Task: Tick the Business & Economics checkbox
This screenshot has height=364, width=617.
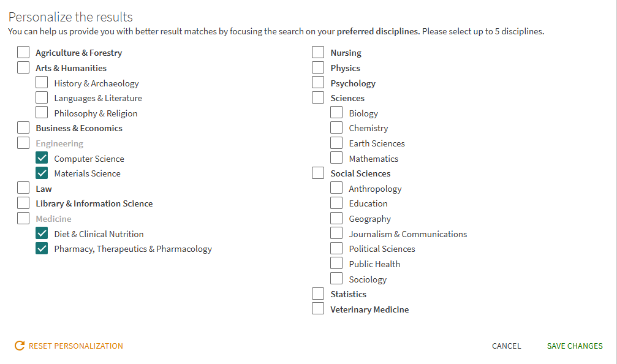Action: pos(23,128)
